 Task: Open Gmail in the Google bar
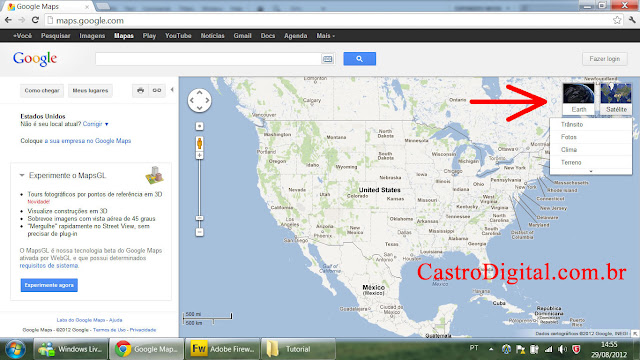[x=242, y=36]
